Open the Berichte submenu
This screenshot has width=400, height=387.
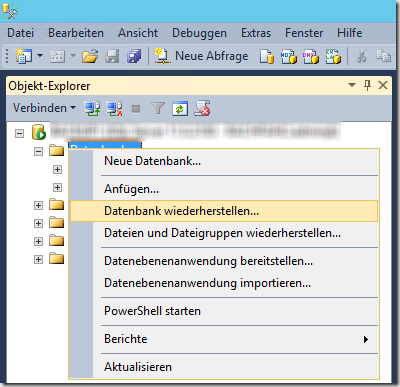tap(224, 339)
